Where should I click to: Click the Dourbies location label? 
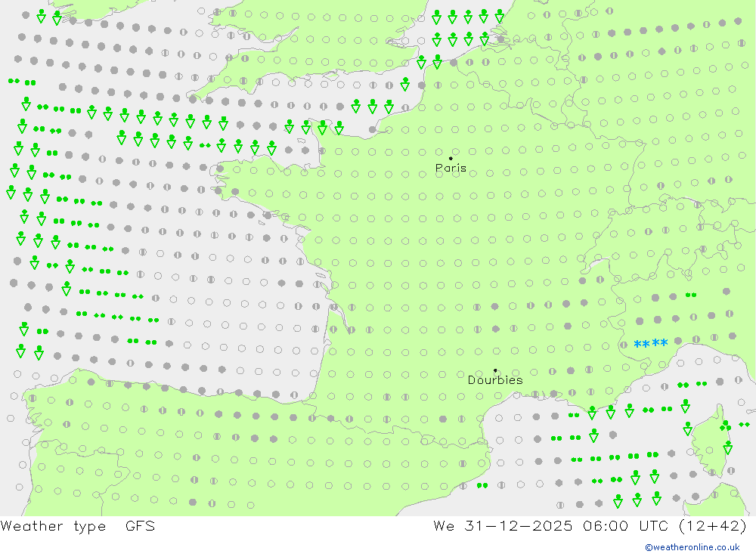pos(495,380)
